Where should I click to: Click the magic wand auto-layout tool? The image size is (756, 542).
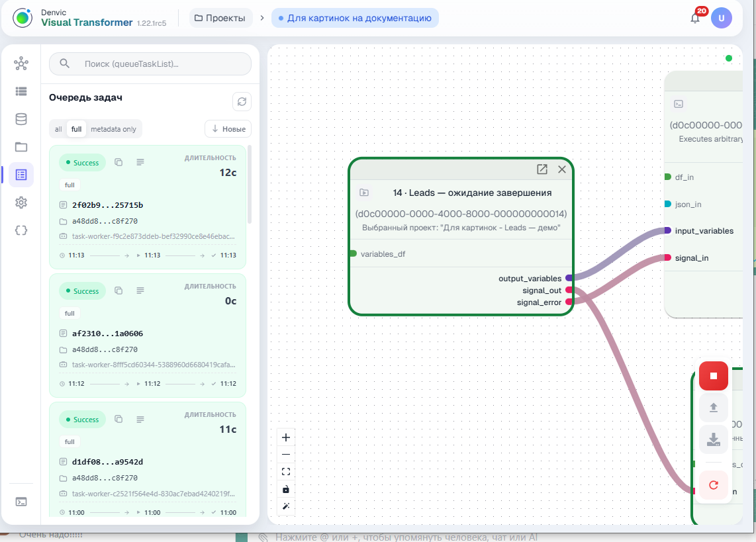coord(286,506)
